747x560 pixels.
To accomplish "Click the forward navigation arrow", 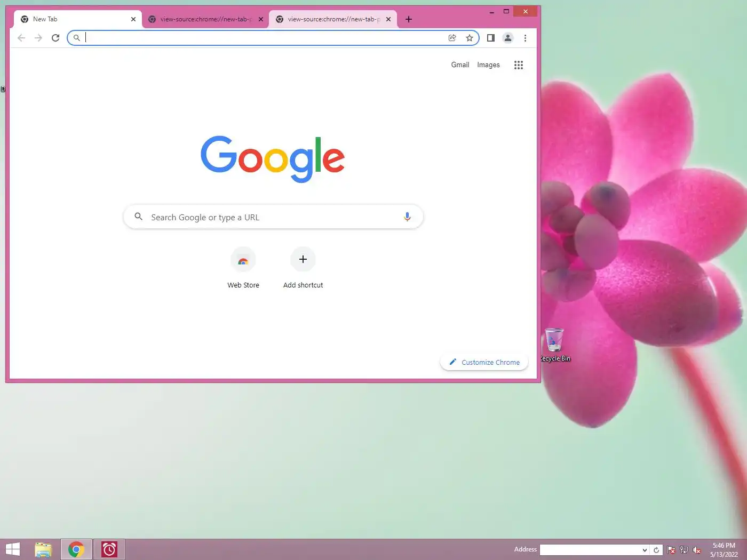I will pyautogui.click(x=38, y=38).
